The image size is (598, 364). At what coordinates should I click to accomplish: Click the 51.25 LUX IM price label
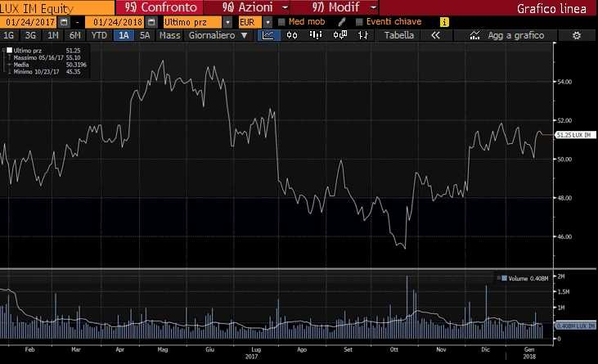coord(574,135)
